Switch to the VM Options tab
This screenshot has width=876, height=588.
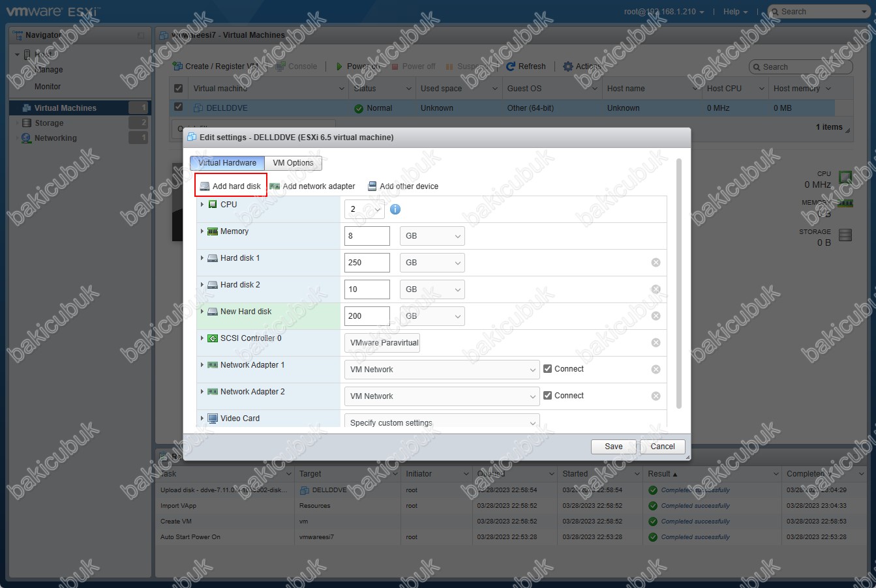pyautogui.click(x=293, y=163)
